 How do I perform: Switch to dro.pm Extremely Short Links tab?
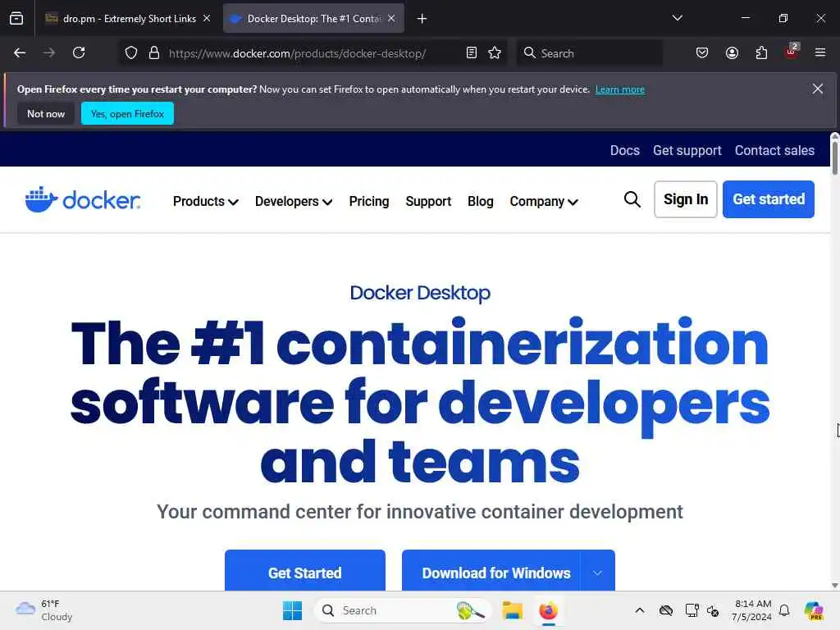[x=129, y=19]
